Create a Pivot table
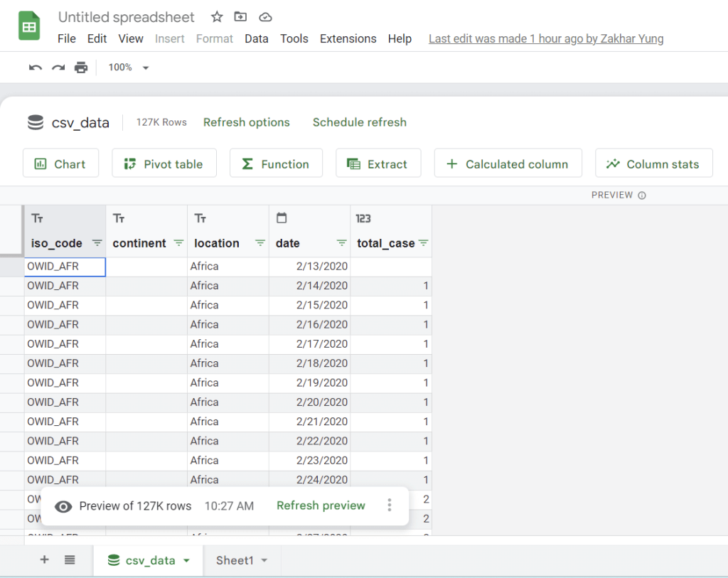The image size is (728, 578). point(164,163)
